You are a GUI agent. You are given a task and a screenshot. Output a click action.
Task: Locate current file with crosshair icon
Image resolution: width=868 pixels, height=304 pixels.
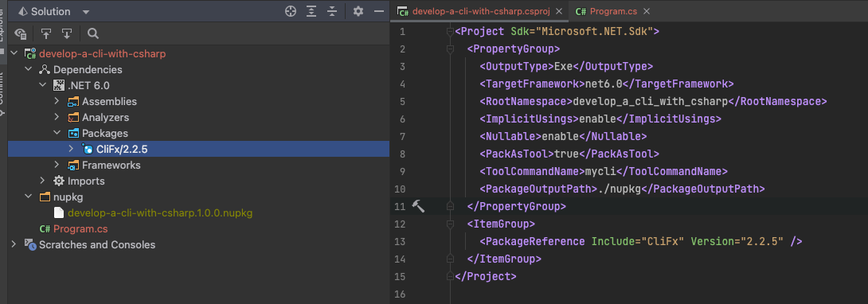291,11
